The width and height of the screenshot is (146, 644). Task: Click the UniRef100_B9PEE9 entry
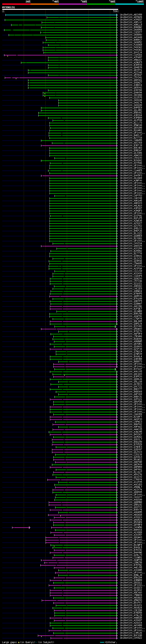131,108
